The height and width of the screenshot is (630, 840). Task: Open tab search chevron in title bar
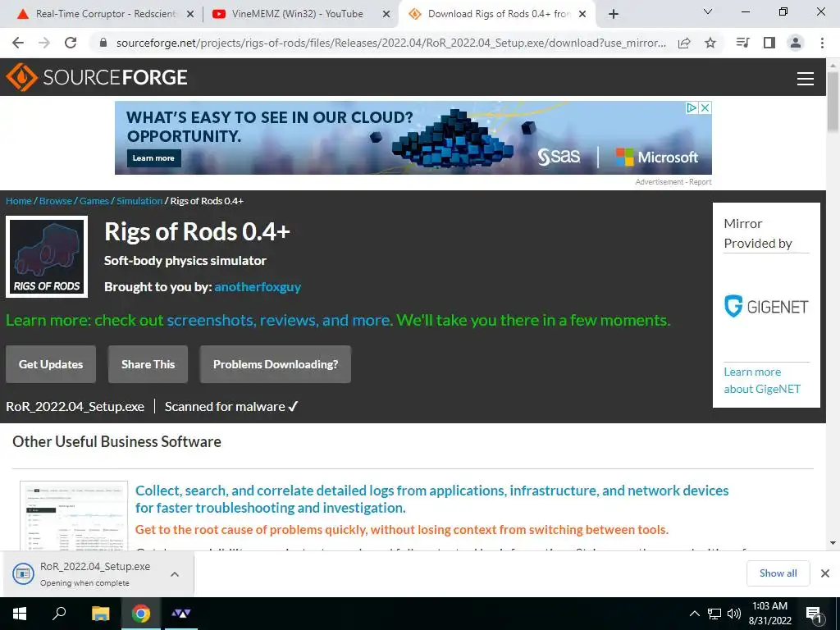point(708,11)
